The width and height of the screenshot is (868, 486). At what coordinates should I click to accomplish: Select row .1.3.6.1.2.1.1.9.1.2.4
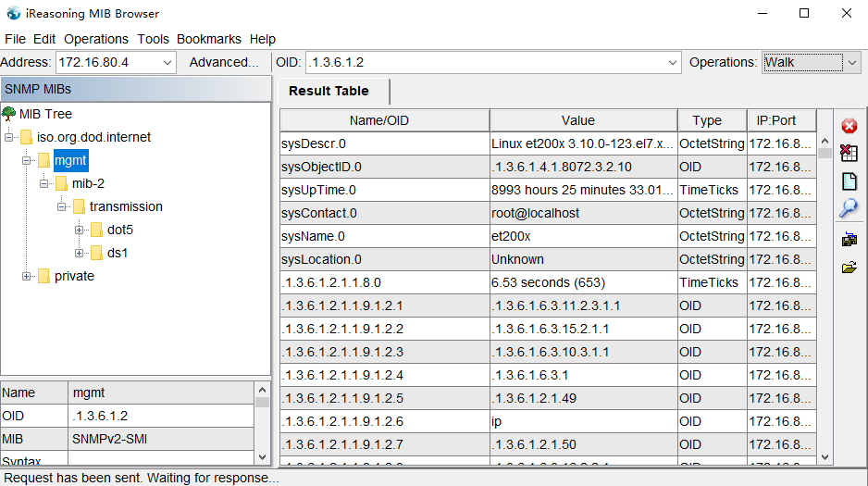pos(548,375)
